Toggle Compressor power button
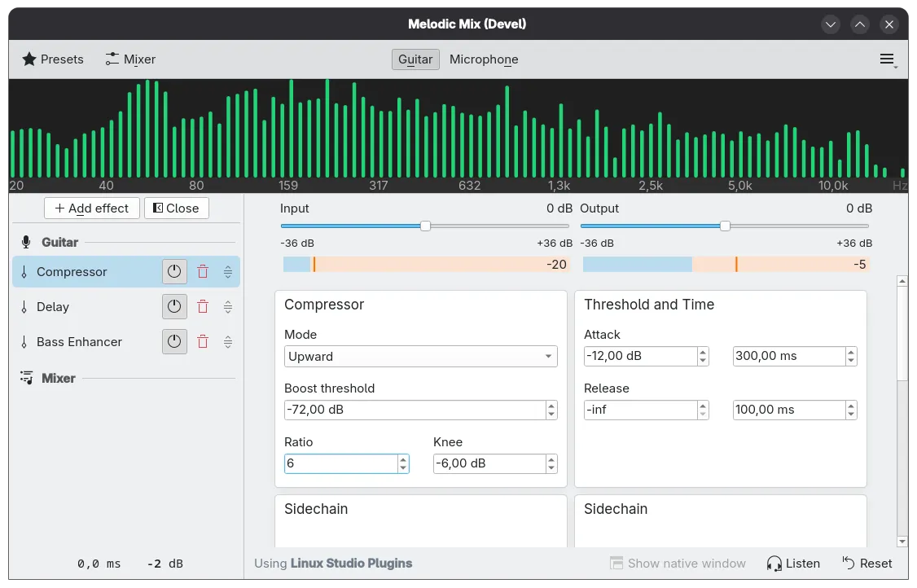Screen dimensions: 917x588 coord(174,271)
